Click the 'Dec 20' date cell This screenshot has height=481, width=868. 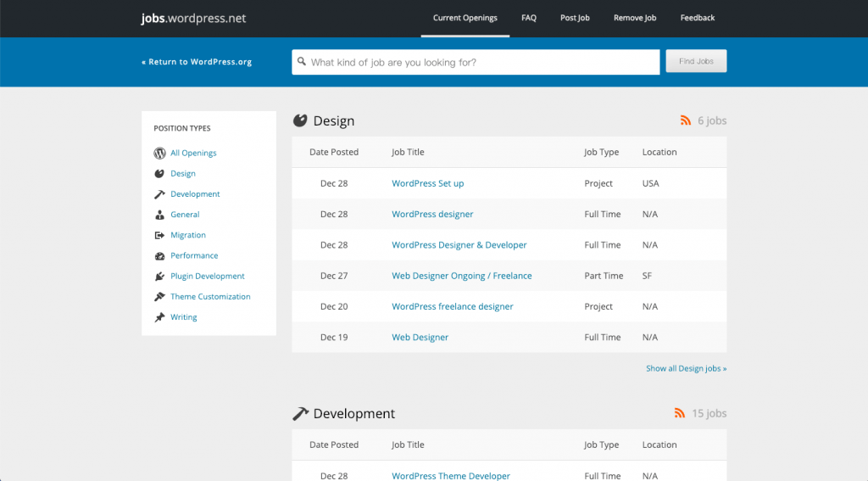click(x=334, y=306)
